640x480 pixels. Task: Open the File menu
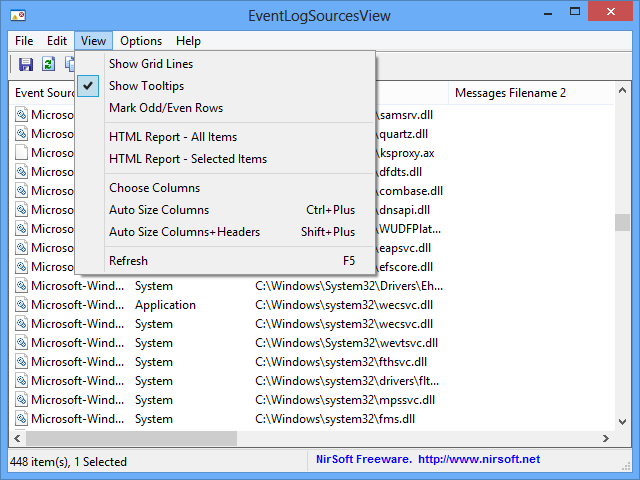coord(24,41)
